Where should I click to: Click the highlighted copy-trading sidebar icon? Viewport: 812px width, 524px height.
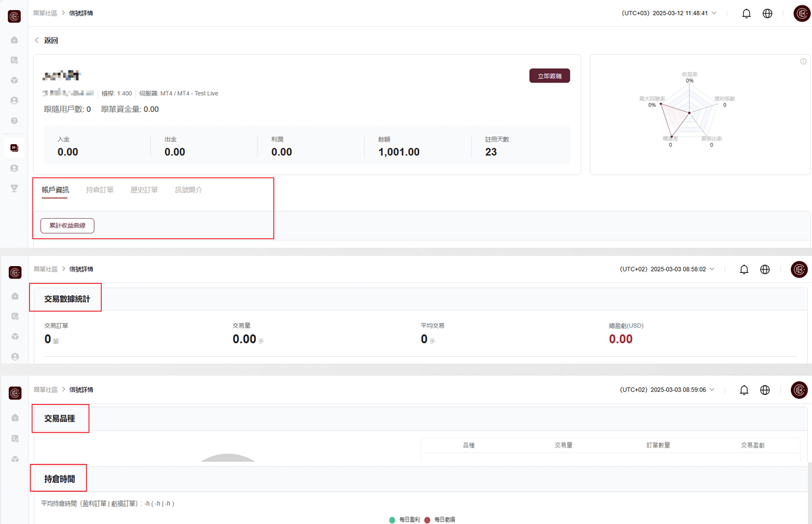14,148
